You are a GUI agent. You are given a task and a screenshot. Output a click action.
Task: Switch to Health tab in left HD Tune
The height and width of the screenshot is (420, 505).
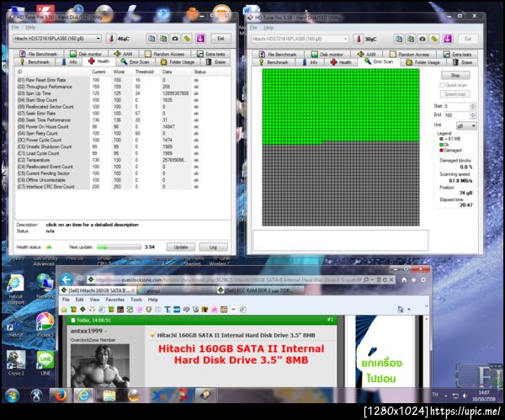98,61
